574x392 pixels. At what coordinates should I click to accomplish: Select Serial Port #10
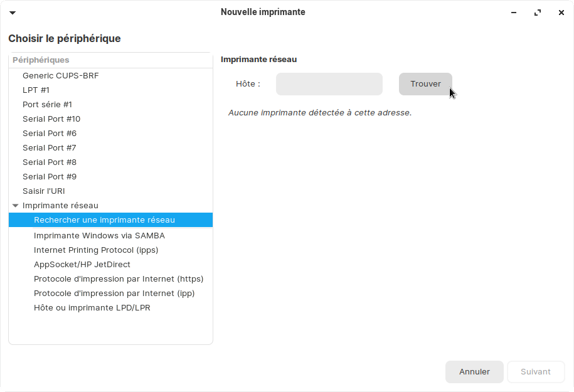tap(51, 119)
